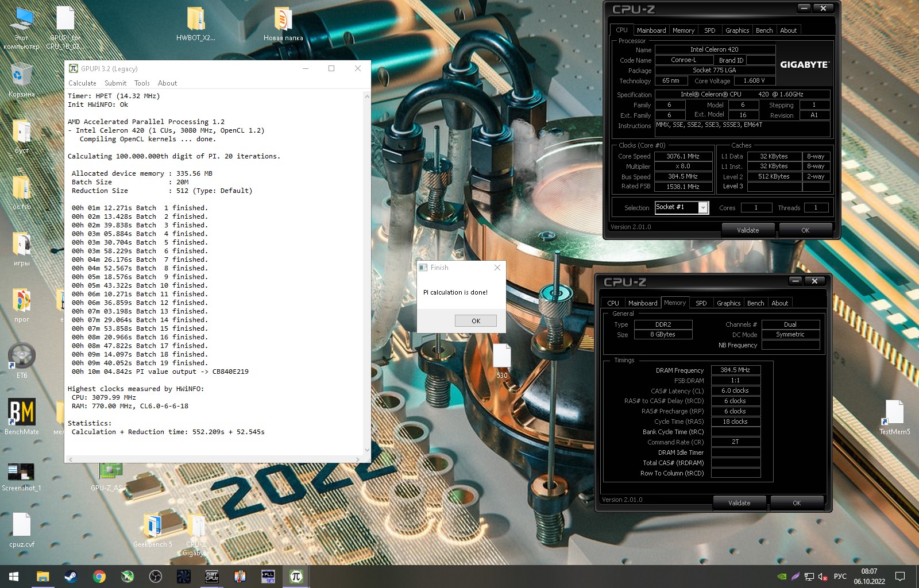Image resolution: width=919 pixels, height=588 pixels.
Task: Open OBS Studio from the taskbar
Action: tap(155, 577)
